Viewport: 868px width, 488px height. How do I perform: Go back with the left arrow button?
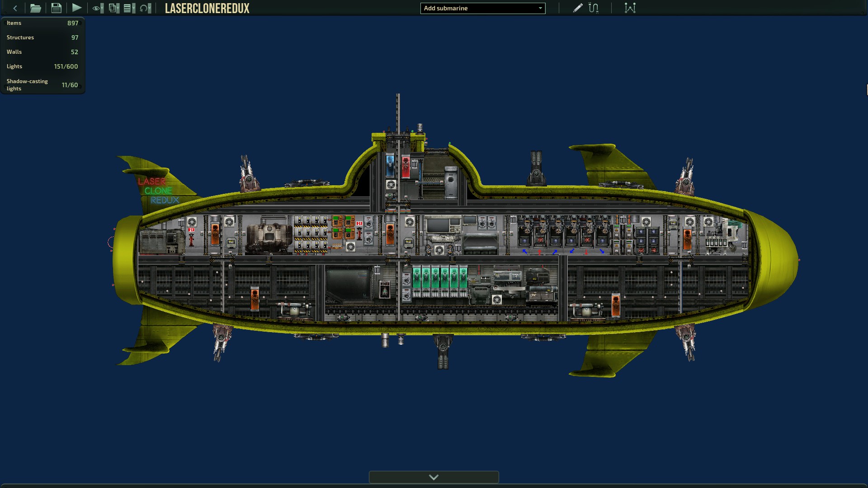[x=15, y=8]
